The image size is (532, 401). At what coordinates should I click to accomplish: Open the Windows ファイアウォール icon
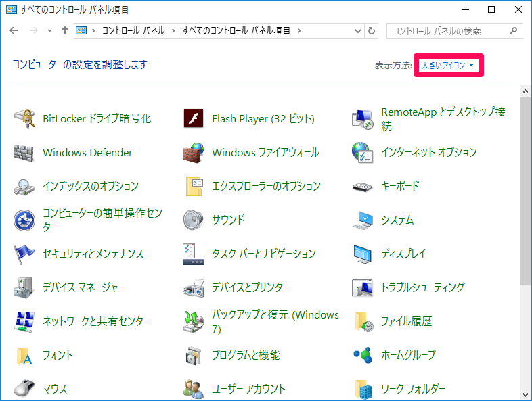(194, 153)
